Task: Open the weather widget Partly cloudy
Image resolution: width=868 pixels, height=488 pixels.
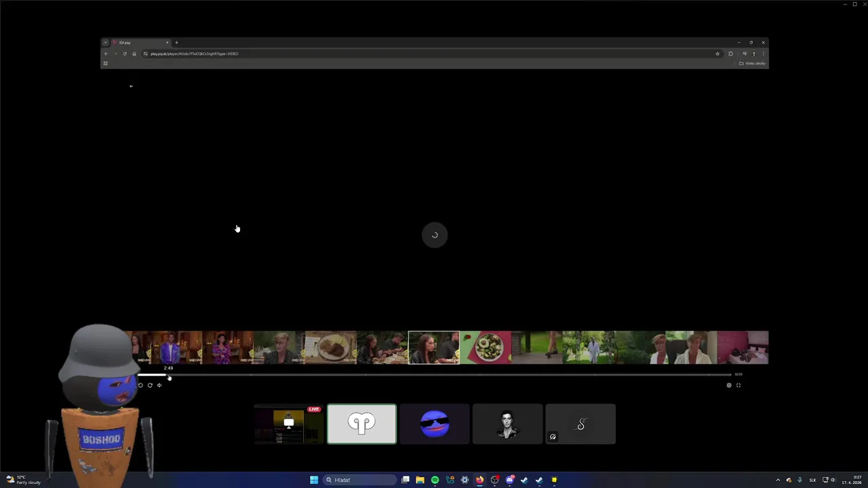Action: tap(22, 480)
